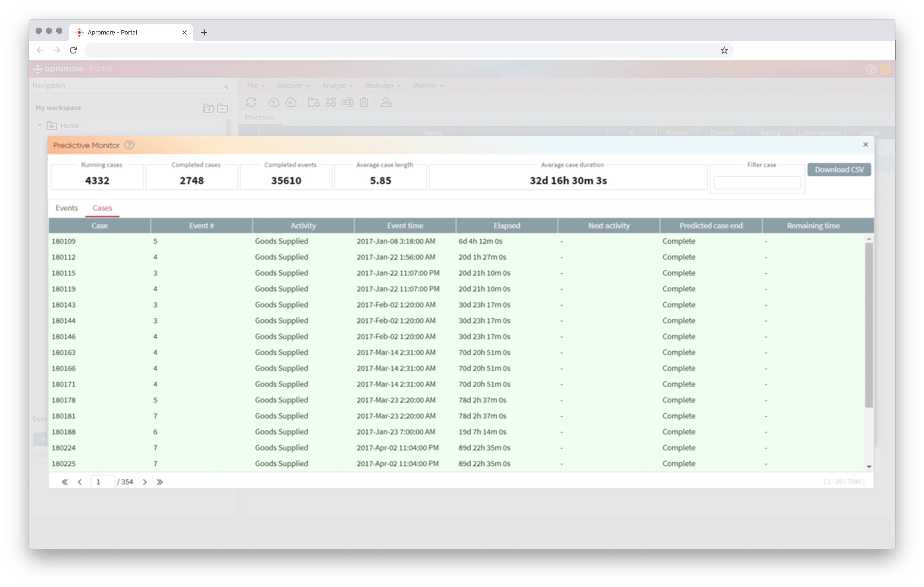
Task: Open a new browser tab
Action: 204,32
